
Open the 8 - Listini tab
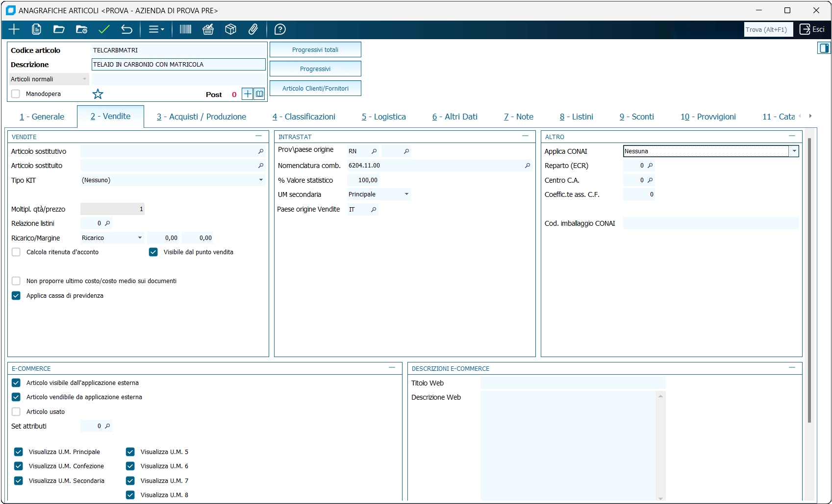click(x=576, y=117)
